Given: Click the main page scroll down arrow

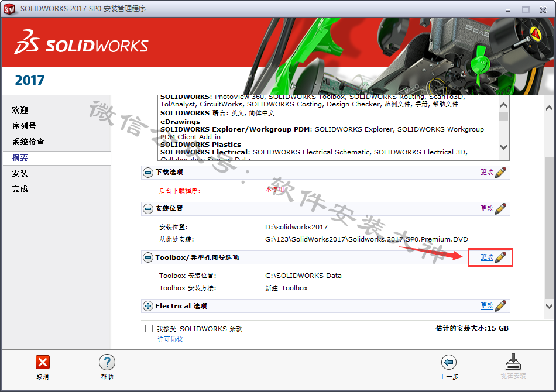Looking at the screenshot, I should 549,306.
